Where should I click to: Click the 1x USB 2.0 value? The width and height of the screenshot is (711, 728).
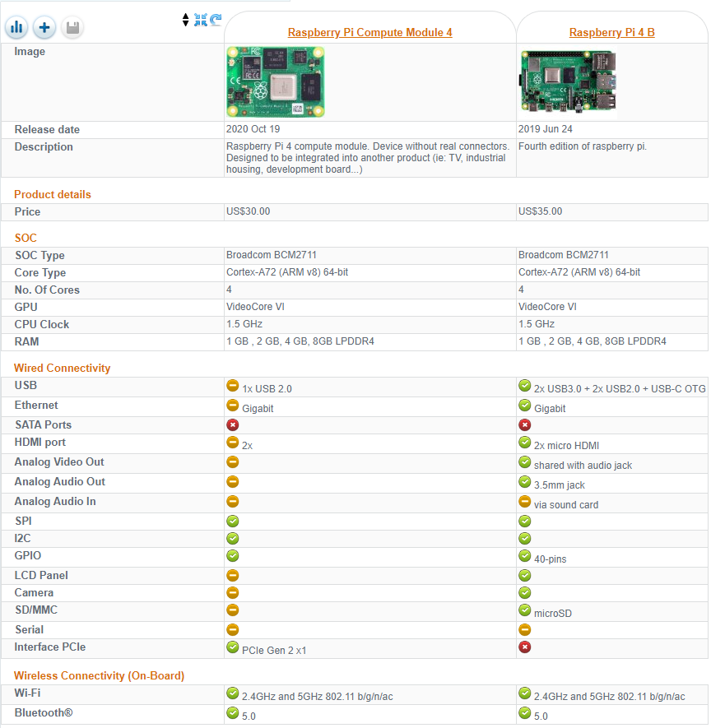[x=267, y=388]
